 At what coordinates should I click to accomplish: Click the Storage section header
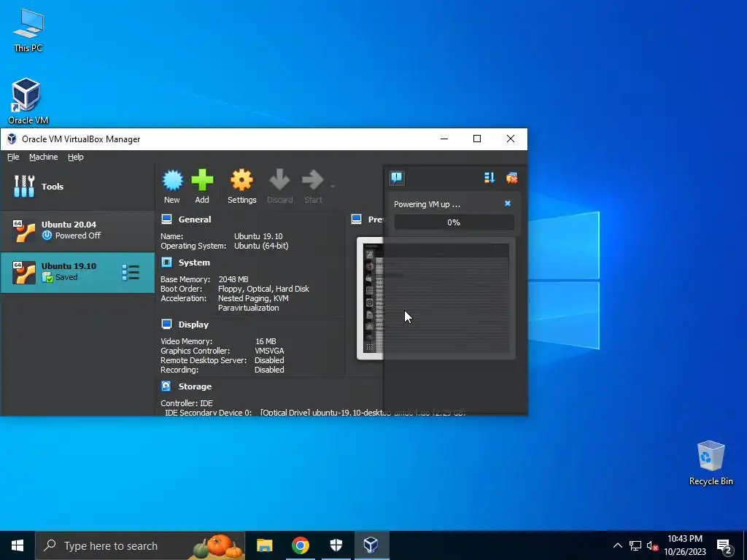pos(195,386)
